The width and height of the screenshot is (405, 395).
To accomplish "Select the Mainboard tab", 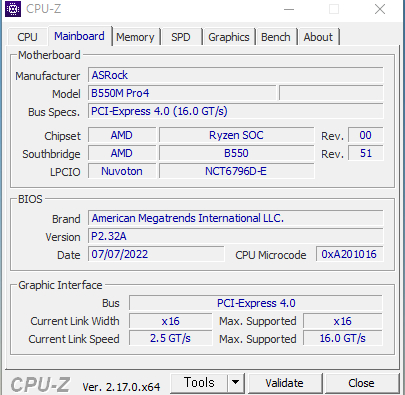I will (80, 36).
